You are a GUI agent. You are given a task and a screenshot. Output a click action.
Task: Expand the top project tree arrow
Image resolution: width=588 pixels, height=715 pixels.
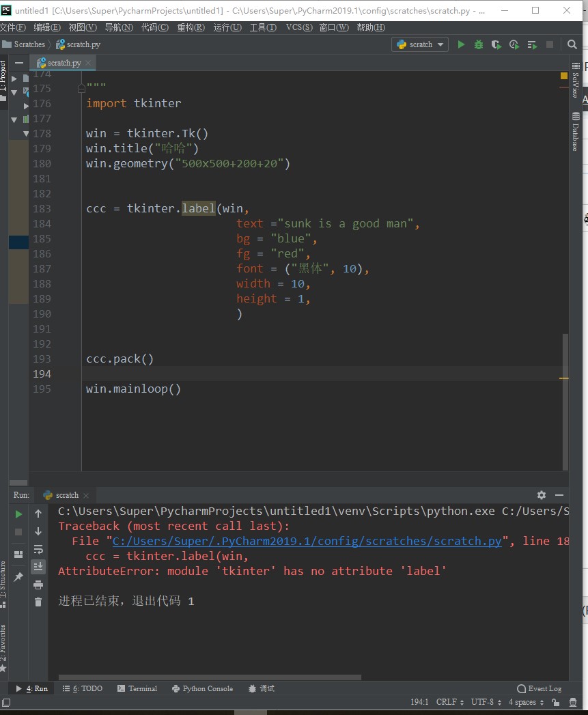pos(14,79)
